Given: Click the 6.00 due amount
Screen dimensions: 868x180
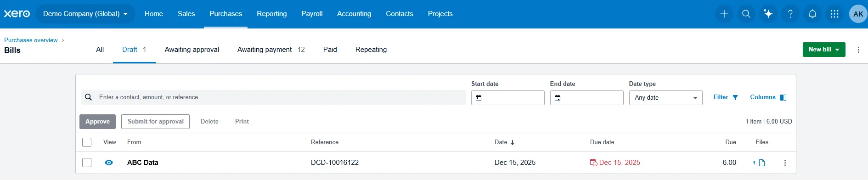Looking at the screenshot, I should pyautogui.click(x=729, y=163).
